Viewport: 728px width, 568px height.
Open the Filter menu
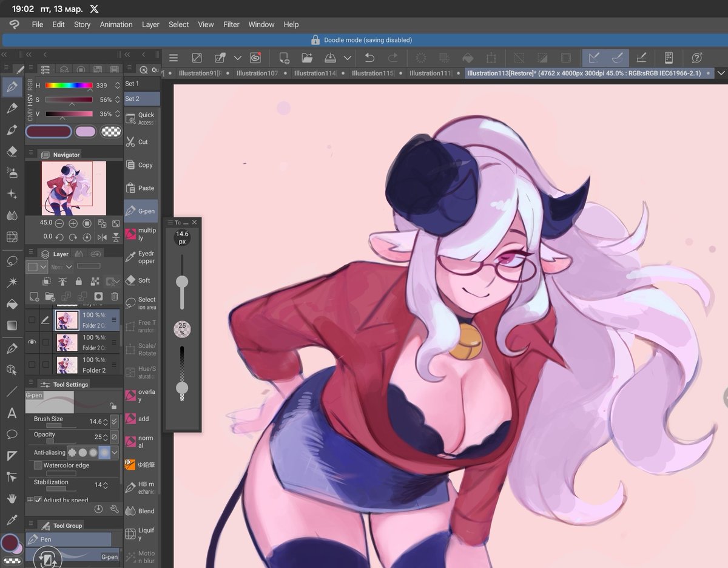click(x=231, y=25)
